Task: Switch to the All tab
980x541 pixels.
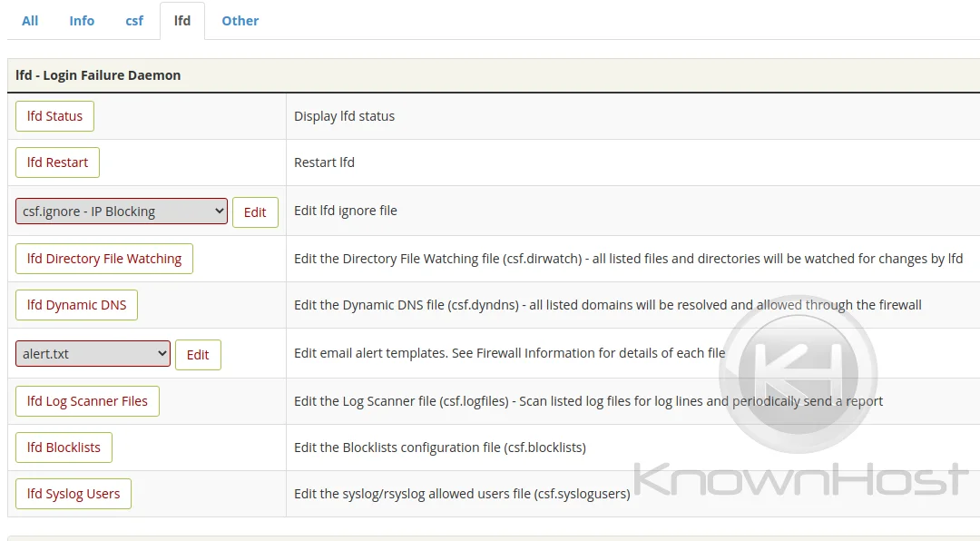Action: click(30, 21)
